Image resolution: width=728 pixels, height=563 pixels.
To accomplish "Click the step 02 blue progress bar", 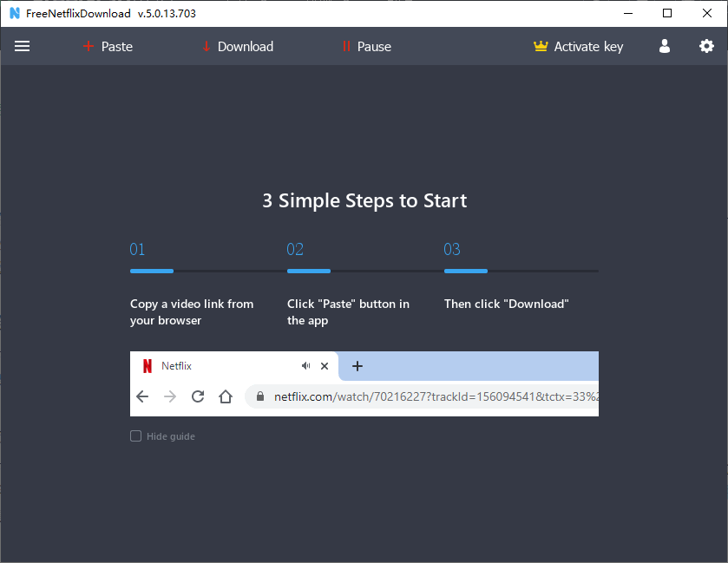I will click(309, 271).
